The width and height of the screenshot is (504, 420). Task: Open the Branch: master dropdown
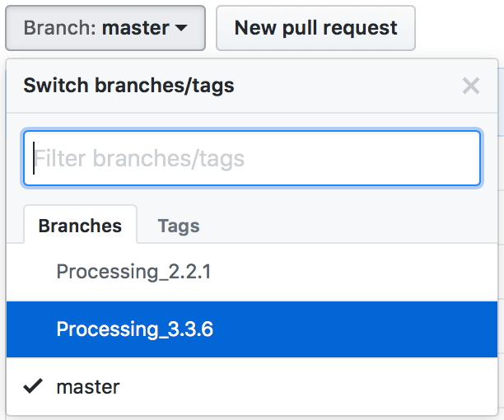click(x=105, y=28)
